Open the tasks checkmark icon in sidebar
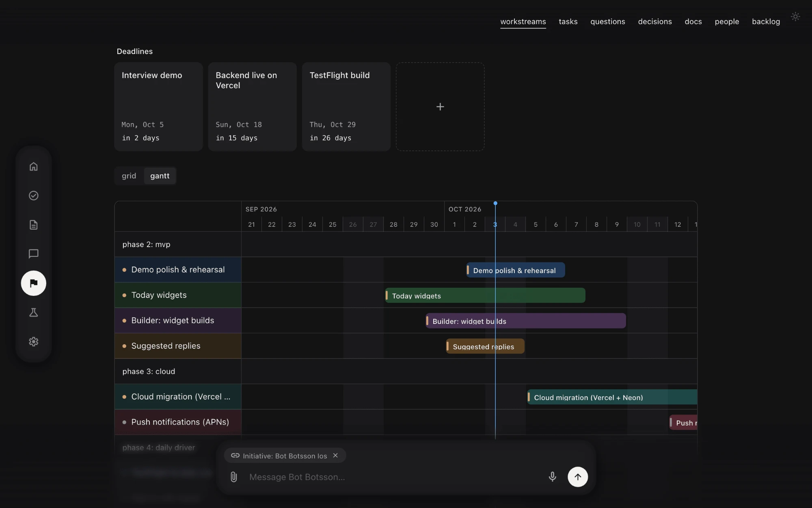The height and width of the screenshot is (508, 812). (34, 196)
